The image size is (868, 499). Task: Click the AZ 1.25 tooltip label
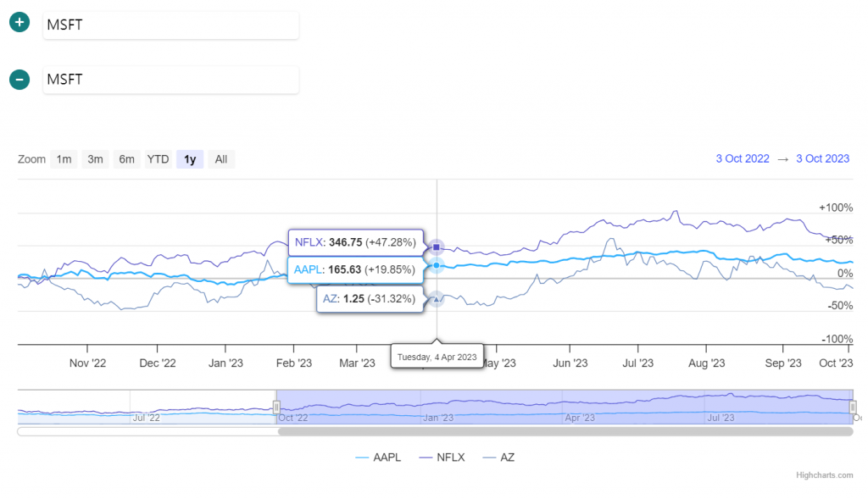click(x=370, y=299)
